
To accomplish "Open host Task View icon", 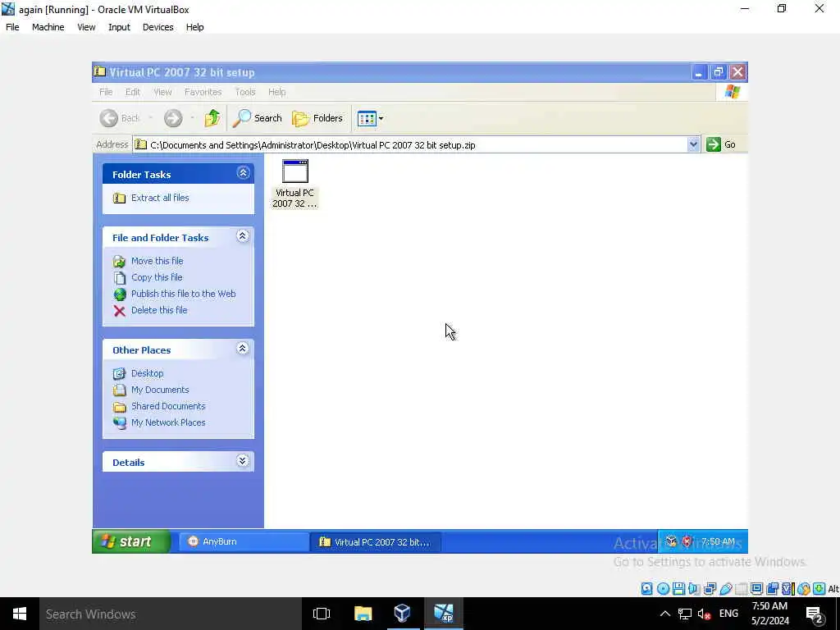I will click(x=322, y=614).
